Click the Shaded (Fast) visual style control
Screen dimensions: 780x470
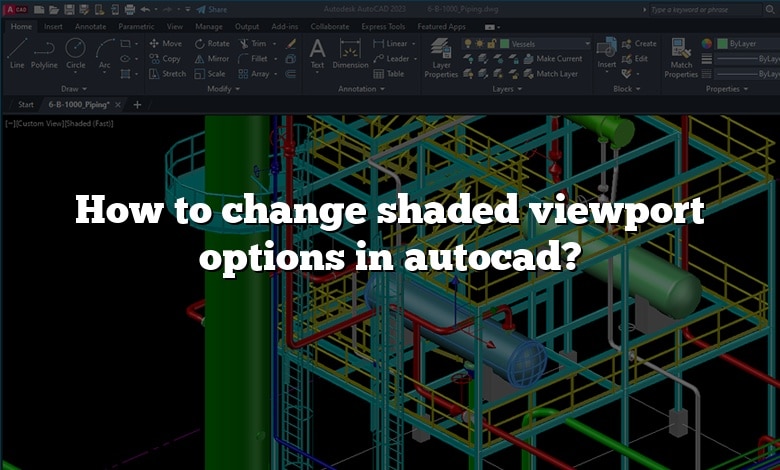(89, 123)
